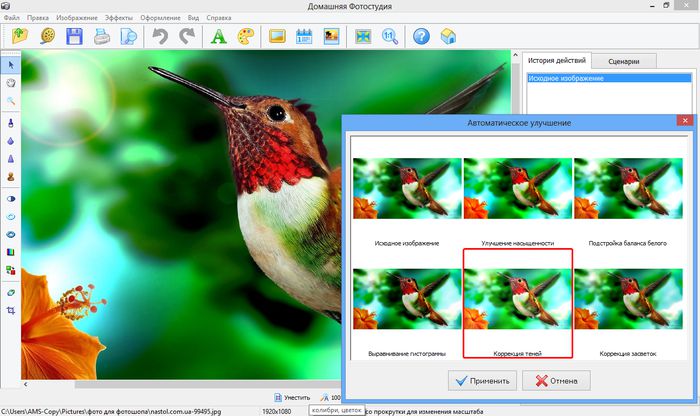Click the Уместить button in status bar
Screen dimensions: 700x416
coord(292,397)
